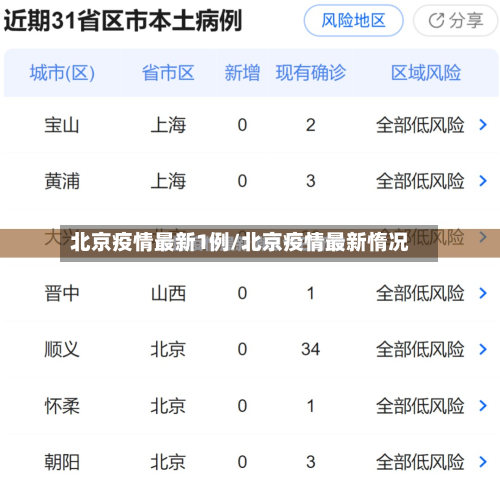Click 全部低风险 in the 宝山 row
Viewport: 500px width, 487px height.
point(420,125)
